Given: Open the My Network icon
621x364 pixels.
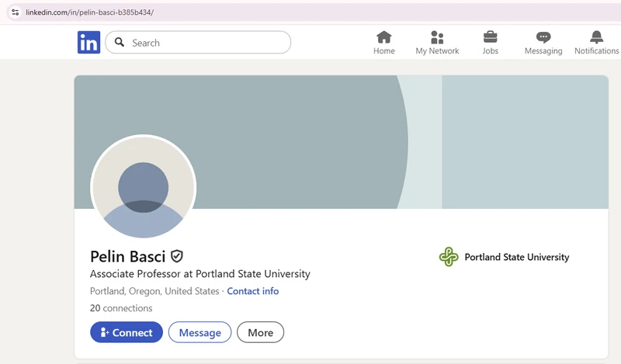Looking at the screenshot, I should click(437, 37).
